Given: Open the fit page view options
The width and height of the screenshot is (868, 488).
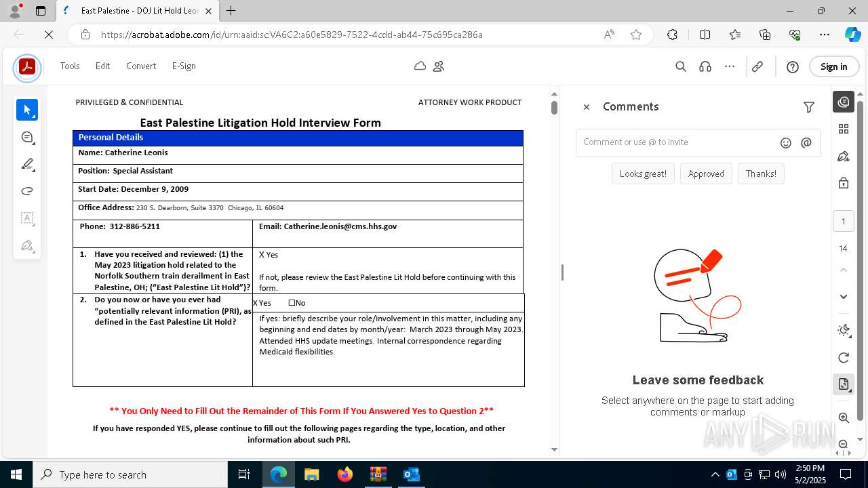Looking at the screenshot, I should coord(844,384).
